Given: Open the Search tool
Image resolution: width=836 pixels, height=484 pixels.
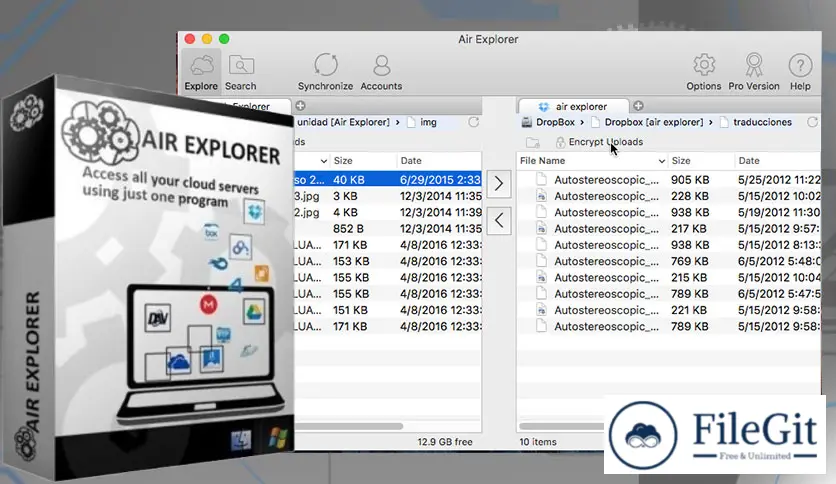Looking at the screenshot, I should click(x=240, y=72).
